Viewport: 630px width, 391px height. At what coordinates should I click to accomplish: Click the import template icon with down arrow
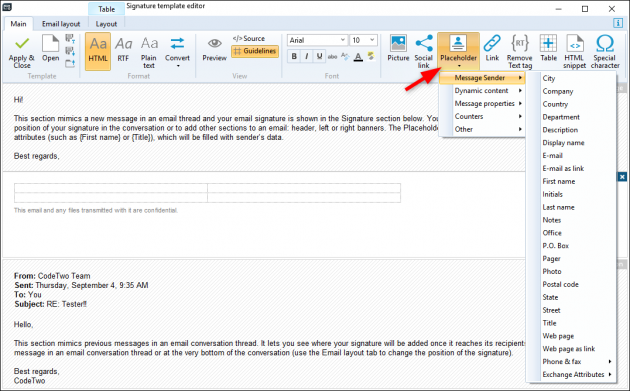coord(70,51)
